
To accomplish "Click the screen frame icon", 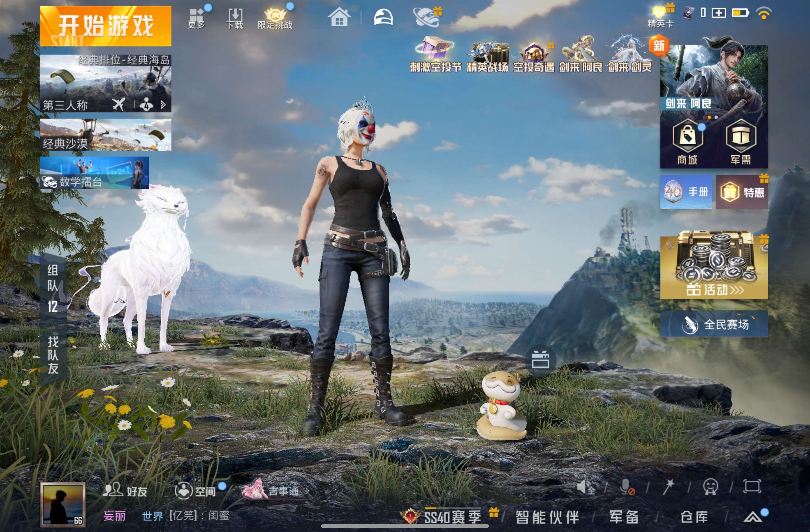I will click(x=752, y=486).
